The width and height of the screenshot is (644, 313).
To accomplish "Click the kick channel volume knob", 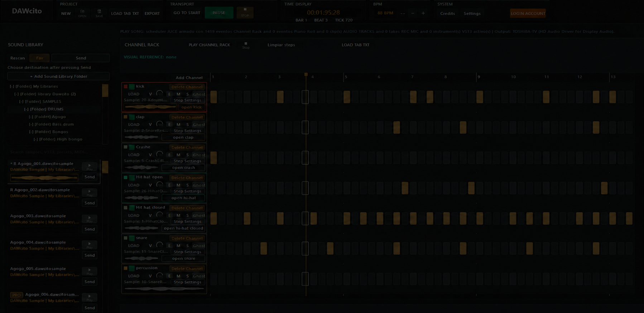I will coord(159,94).
